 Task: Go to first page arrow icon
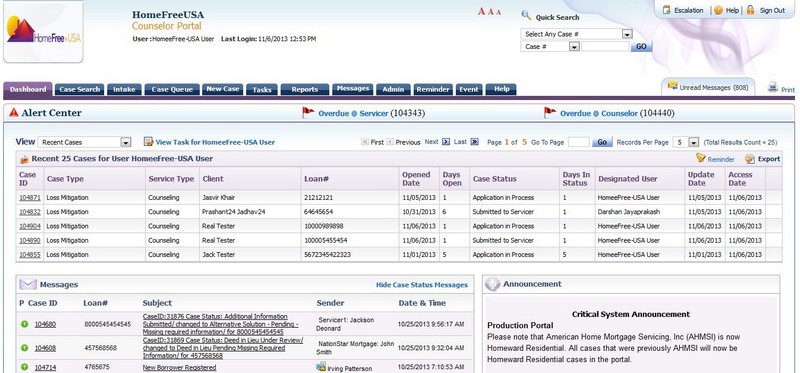tap(365, 142)
